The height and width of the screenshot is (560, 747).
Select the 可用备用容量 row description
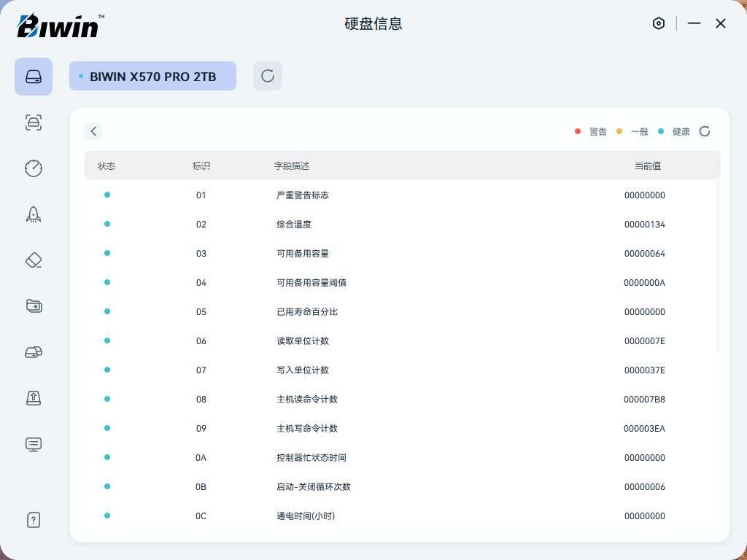pyautogui.click(x=303, y=253)
